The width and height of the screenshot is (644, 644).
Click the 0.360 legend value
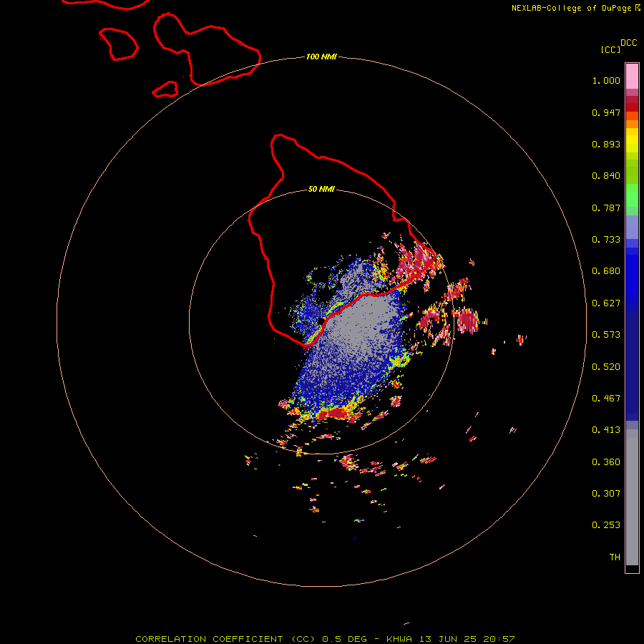606,462
